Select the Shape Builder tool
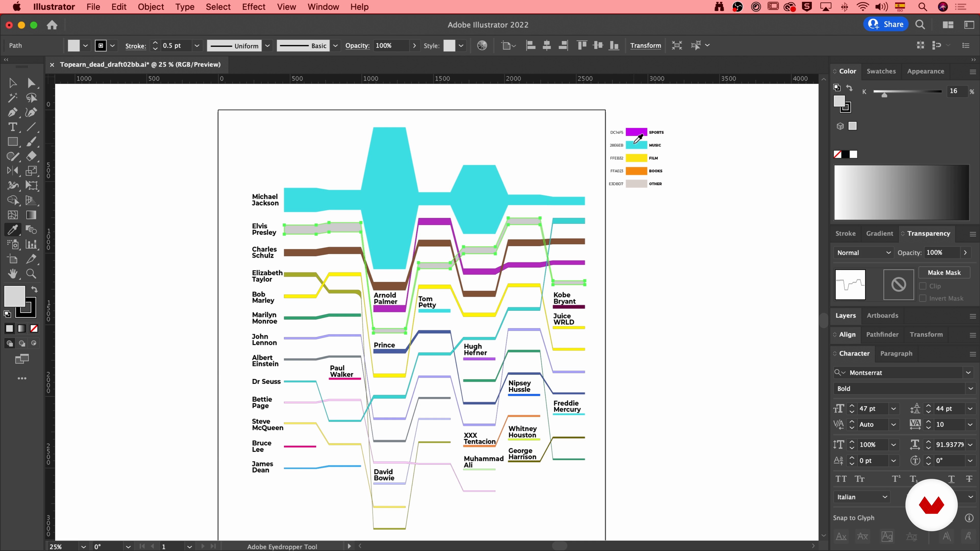Image resolution: width=980 pixels, height=551 pixels. pyautogui.click(x=13, y=200)
